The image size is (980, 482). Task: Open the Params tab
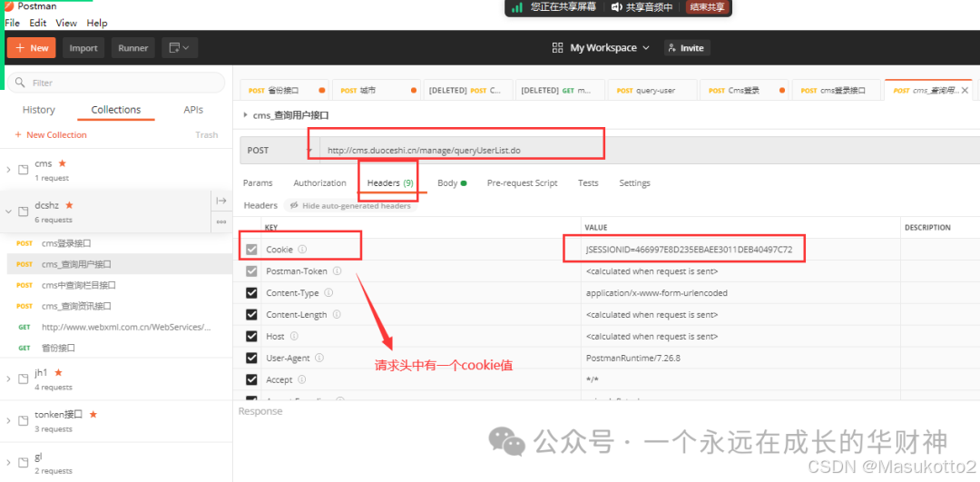click(258, 183)
